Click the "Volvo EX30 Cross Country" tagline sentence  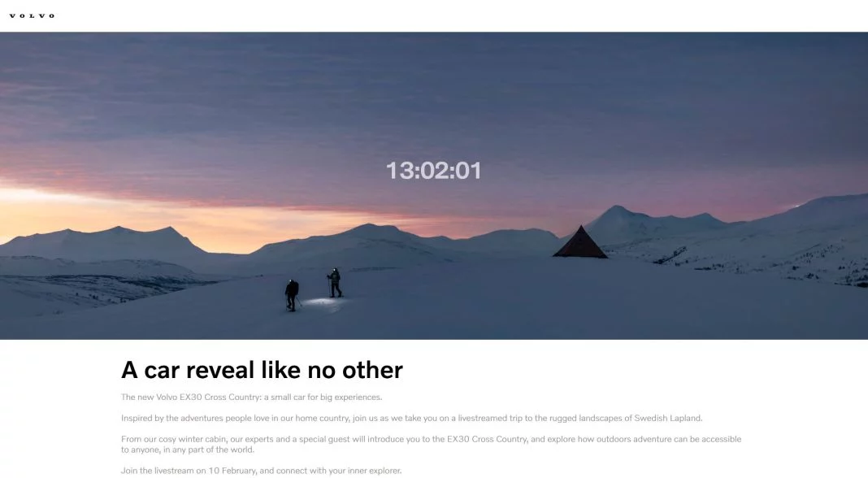pos(251,398)
